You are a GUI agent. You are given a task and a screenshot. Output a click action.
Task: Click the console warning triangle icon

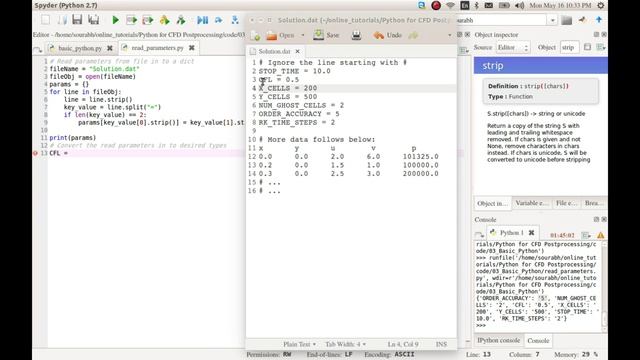coord(600,236)
